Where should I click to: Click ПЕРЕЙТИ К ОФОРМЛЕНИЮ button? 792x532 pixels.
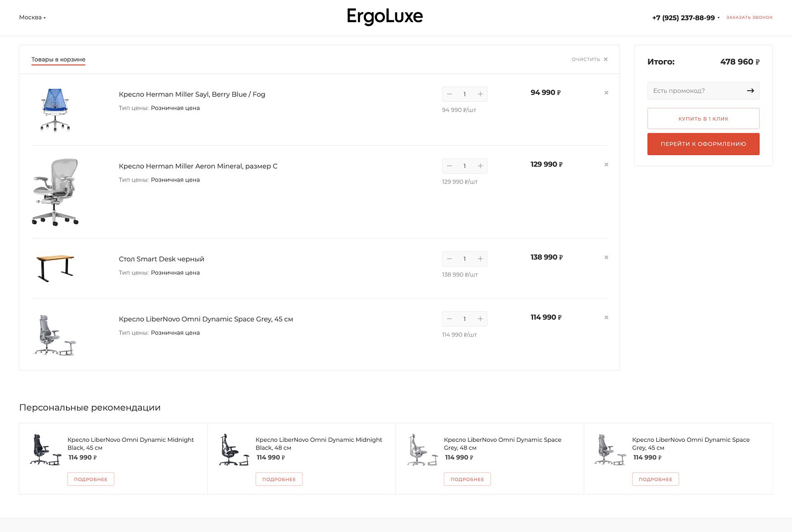click(x=703, y=144)
